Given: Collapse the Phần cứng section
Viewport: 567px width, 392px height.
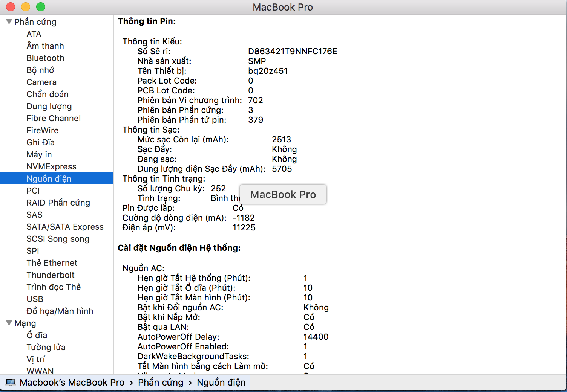Looking at the screenshot, I should pos(9,22).
